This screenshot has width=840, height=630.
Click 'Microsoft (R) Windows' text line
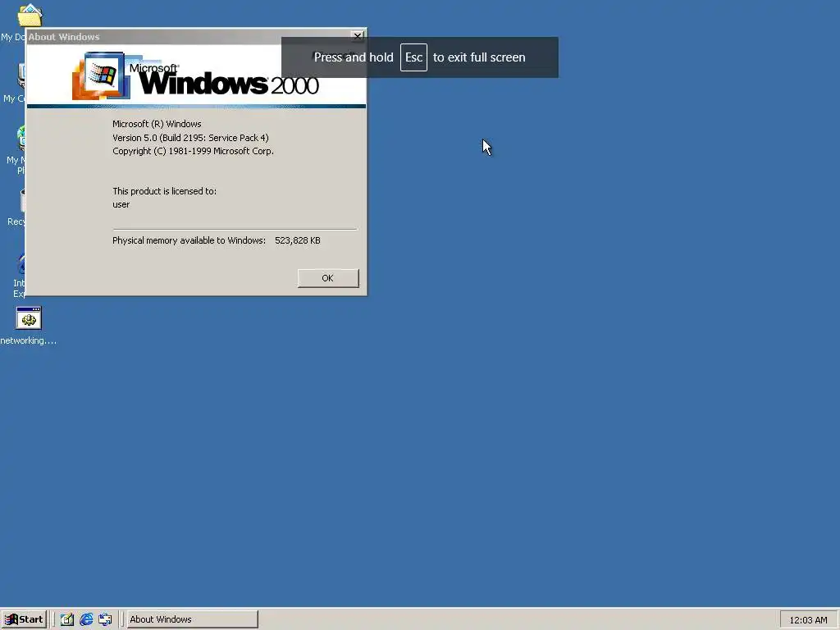point(157,124)
